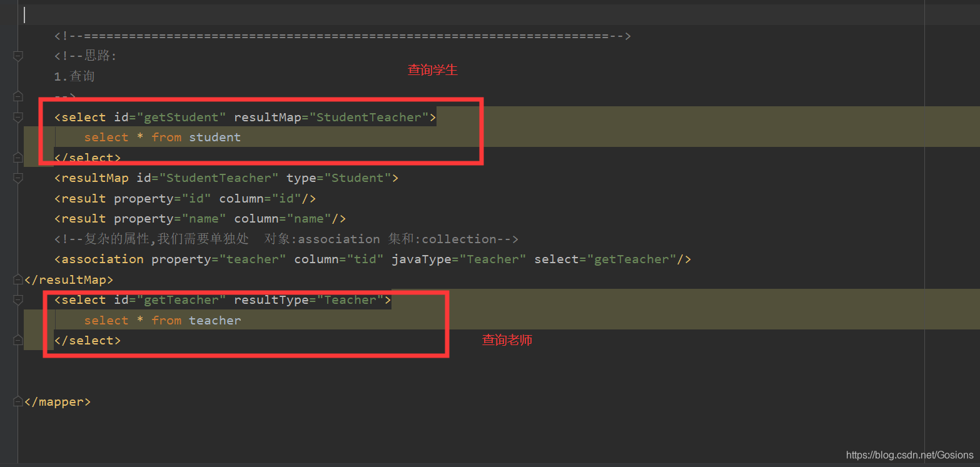Click id="getTeacher" in the second select tag
This screenshot has height=467, width=980.
point(170,300)
